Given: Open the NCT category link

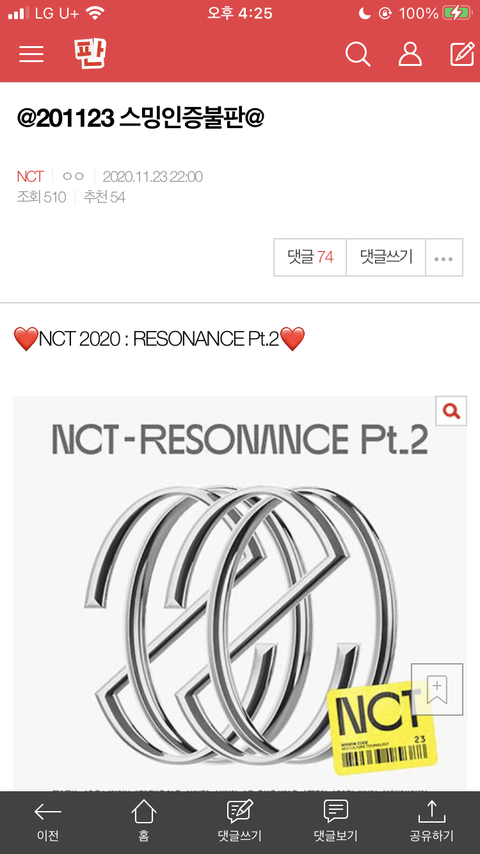Looking at the screenshot, I should click(x=30, y=176).
